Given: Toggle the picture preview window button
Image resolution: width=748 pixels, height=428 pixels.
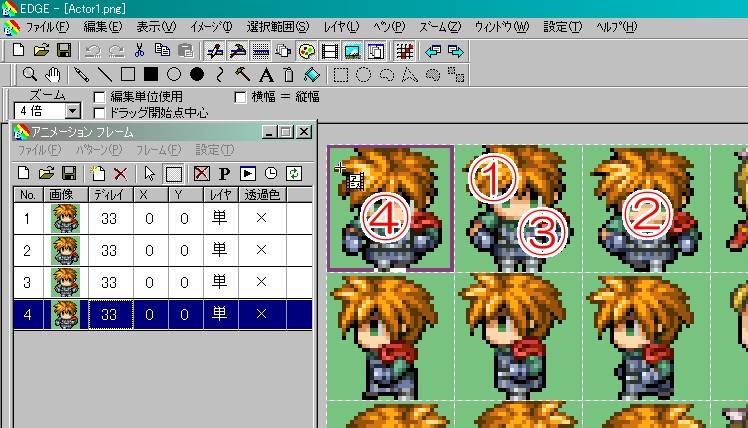Looking at the screenshot, I should [353, 51].
